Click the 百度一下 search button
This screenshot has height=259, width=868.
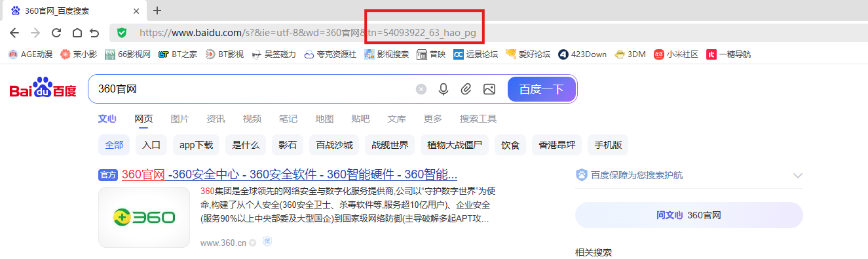coord(542,89)
